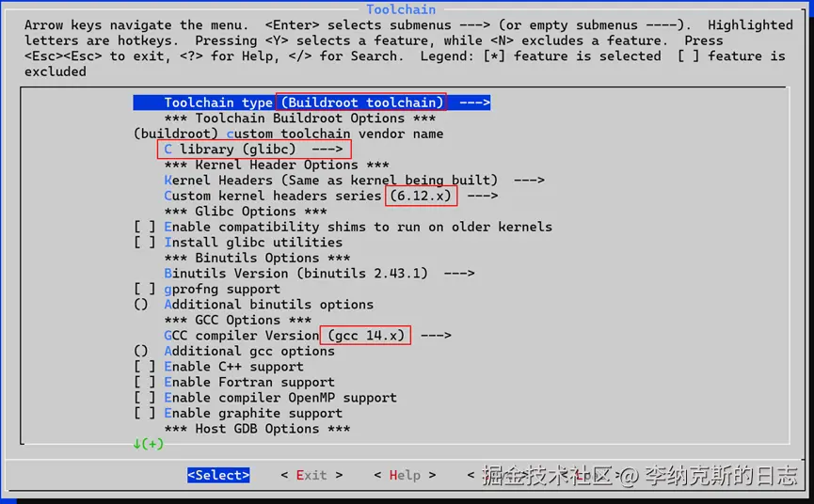The image size is (814, 504).
Task: Click the Binutils Options heading
Action: [x=257, y=258]
